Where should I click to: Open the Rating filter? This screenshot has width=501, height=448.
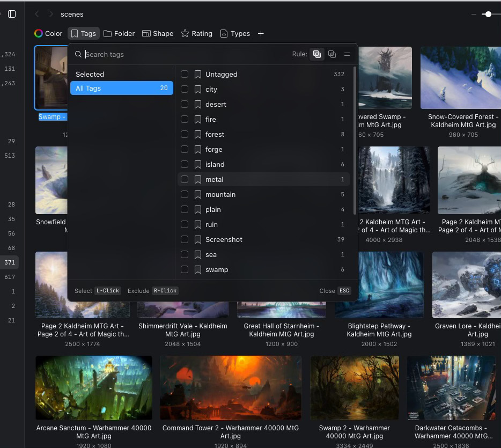196,34
